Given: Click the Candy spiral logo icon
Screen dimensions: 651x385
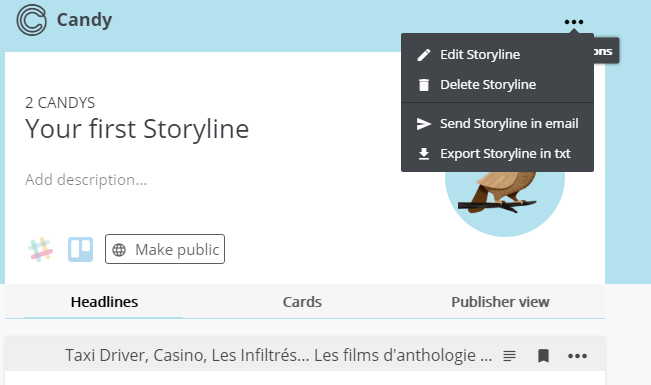Looking at the screenshot, I should coord(31,20).
